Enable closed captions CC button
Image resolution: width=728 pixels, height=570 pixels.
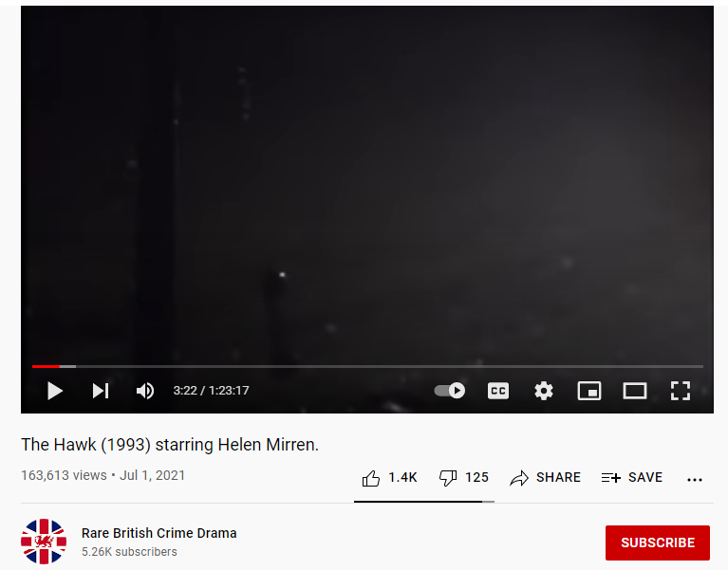coord(498,391)
